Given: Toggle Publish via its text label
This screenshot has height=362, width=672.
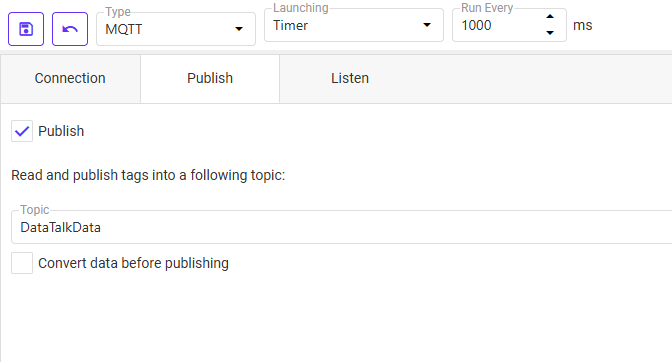Looking at the screenshot, I should pos(61,131).
